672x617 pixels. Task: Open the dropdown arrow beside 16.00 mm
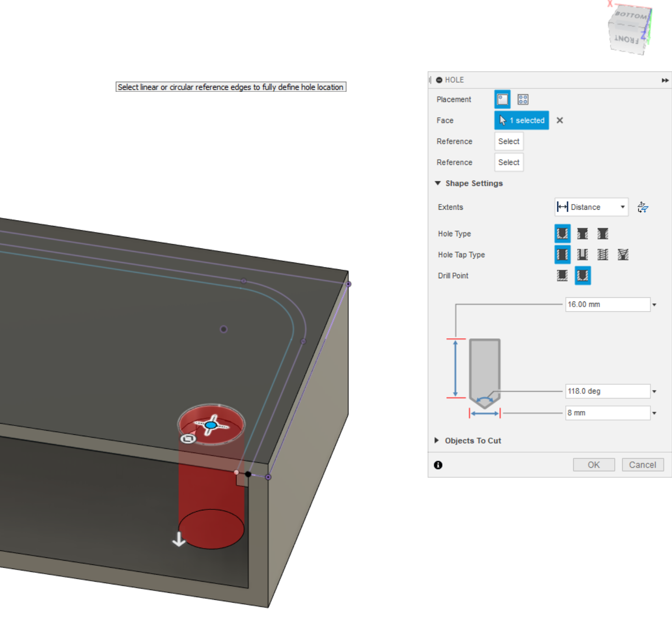point(654,305)
